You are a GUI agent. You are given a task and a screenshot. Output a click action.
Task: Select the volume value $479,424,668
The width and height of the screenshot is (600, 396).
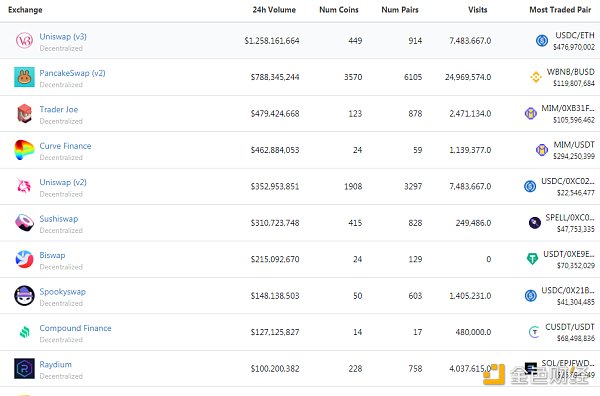[x=275, y=113]
